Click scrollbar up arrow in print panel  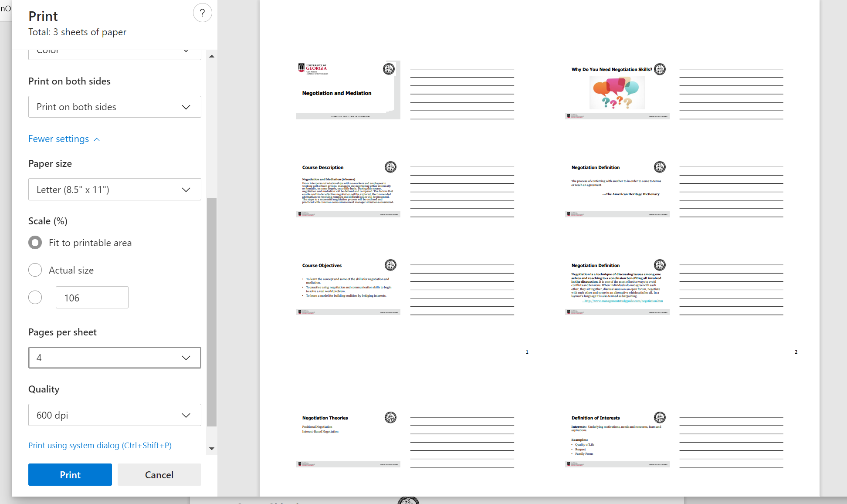[x=212, y=56]
